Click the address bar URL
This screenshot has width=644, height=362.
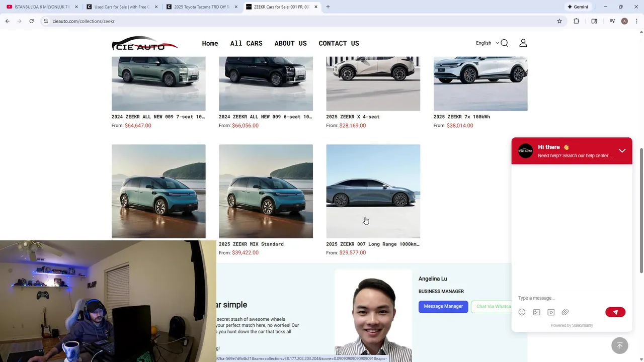[x=84, y=21]
